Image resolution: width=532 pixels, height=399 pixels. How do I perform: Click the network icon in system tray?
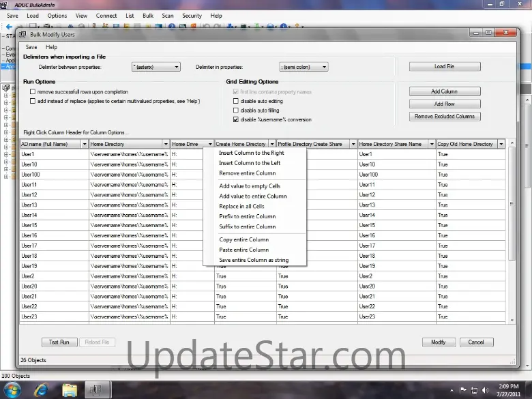point(474,390)
